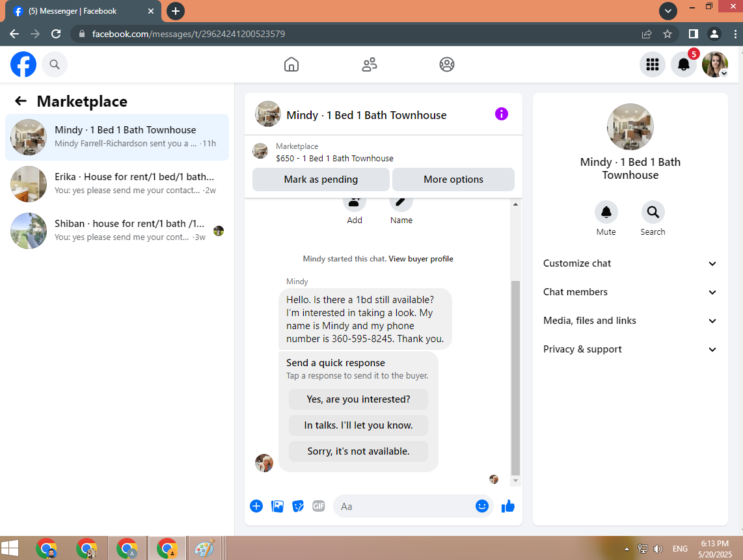Open Mindy 1 Bed 1 Bath Townhouse conversation
Image resolution: width=743 pixels, height=560 pixels.
click(117, 137)
